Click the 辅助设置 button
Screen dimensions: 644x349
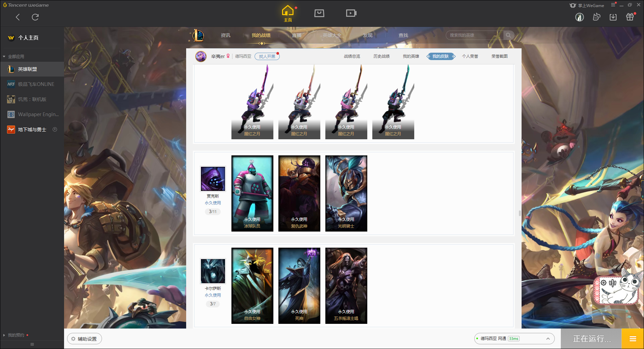click(85, 339)
